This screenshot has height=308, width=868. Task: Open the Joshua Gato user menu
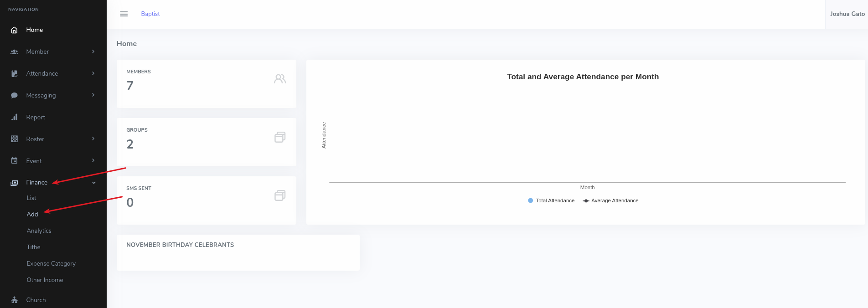point(847,14)
